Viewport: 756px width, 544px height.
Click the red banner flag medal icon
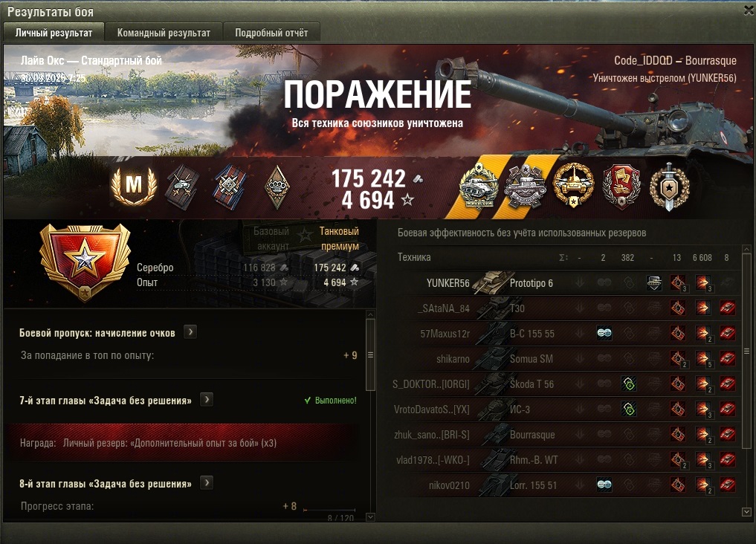coord(622,186)
